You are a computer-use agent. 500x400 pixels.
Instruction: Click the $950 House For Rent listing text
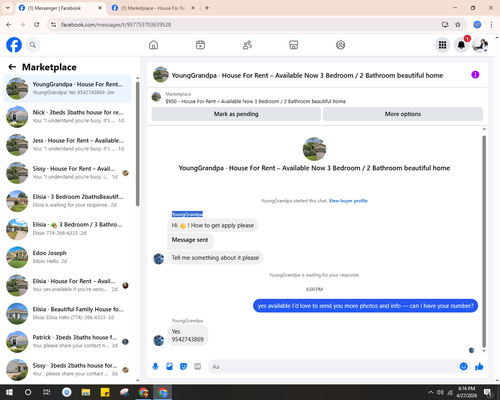pos(256,101)
